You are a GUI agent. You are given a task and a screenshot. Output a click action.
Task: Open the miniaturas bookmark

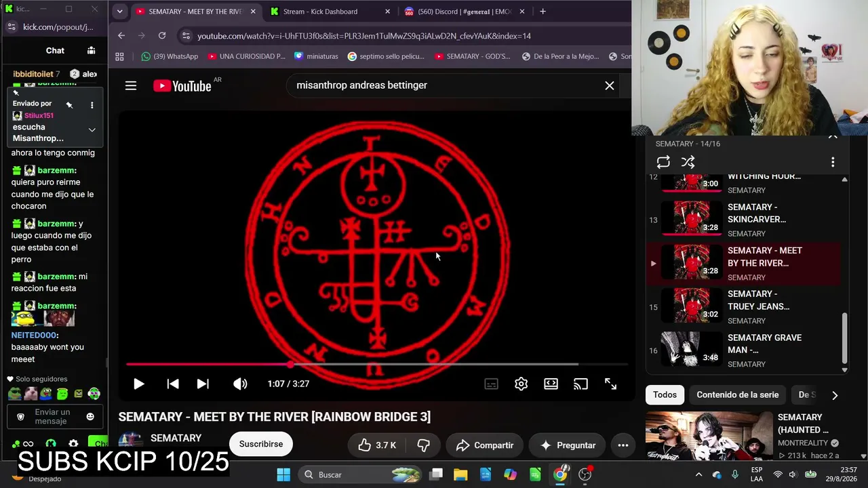pyautogui.click(x=316, y=56)
